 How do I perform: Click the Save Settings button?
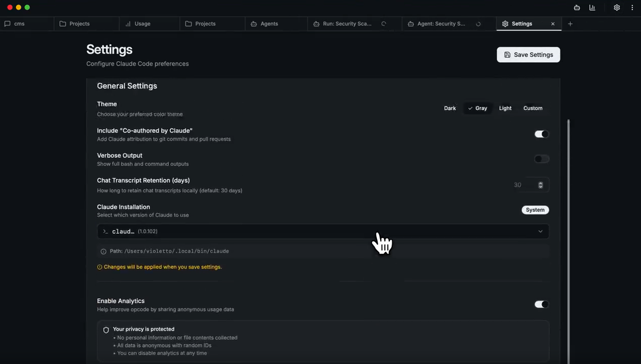coord(528,55)
